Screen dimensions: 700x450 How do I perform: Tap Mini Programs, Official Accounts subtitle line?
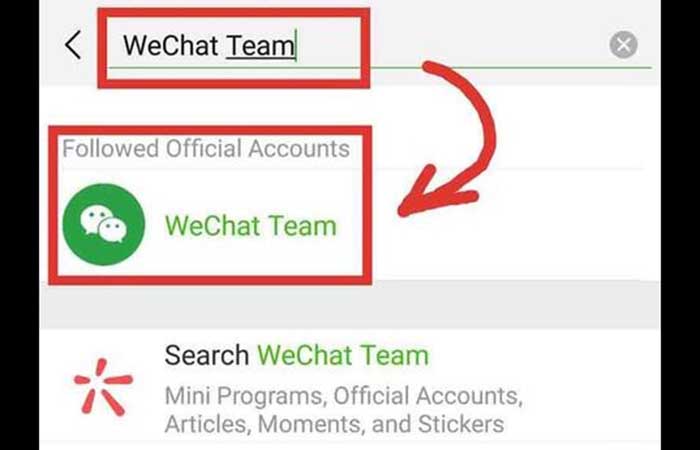click(344, 396)
